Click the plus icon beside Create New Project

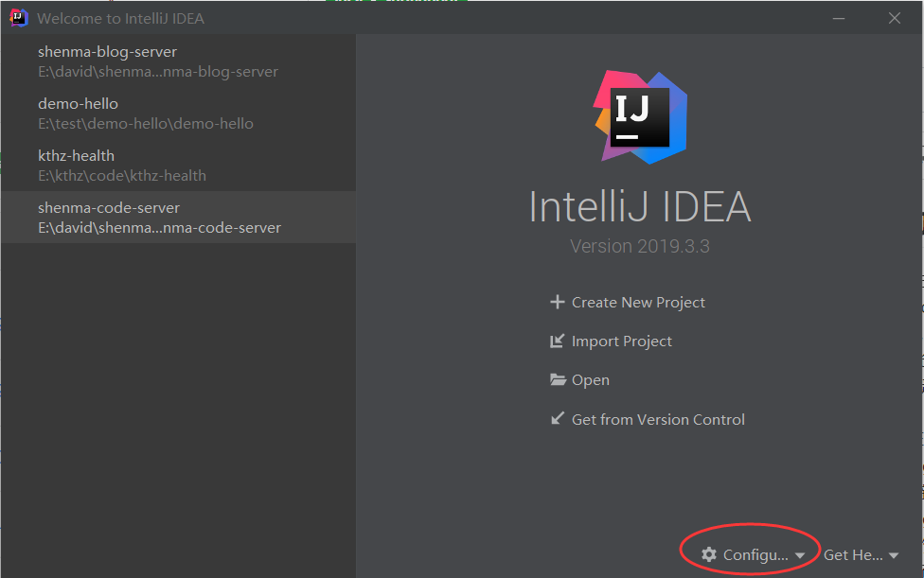557,302
